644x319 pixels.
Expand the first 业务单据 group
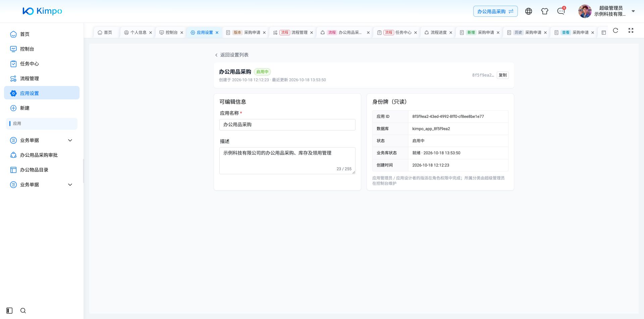(x=42, y=140)
